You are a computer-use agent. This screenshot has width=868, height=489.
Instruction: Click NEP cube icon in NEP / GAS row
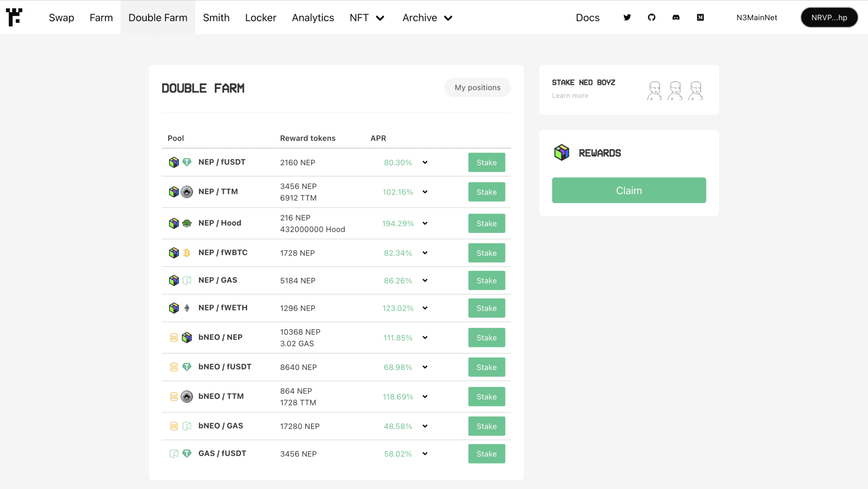tap(174, 280)
